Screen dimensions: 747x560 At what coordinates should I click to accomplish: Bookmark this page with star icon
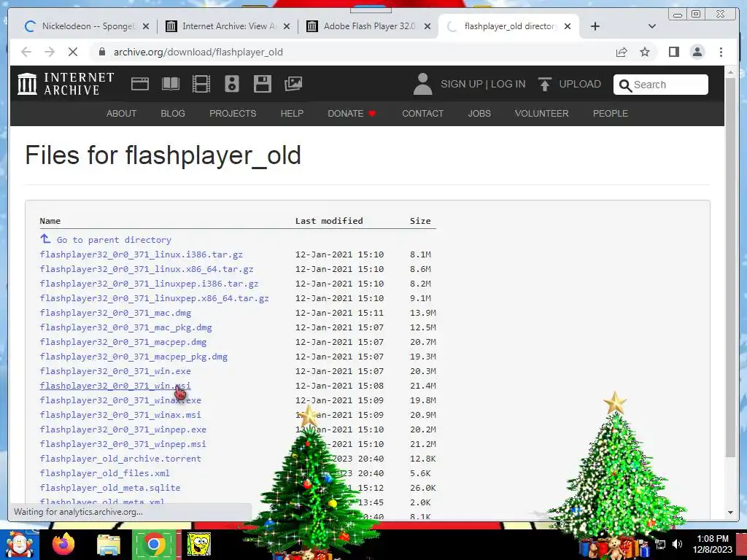tap(645, 52)
